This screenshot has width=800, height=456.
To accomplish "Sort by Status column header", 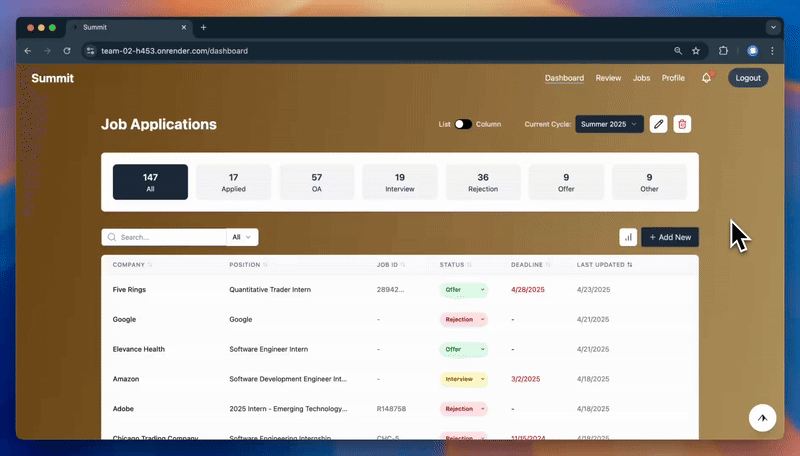I will point(456,265).
